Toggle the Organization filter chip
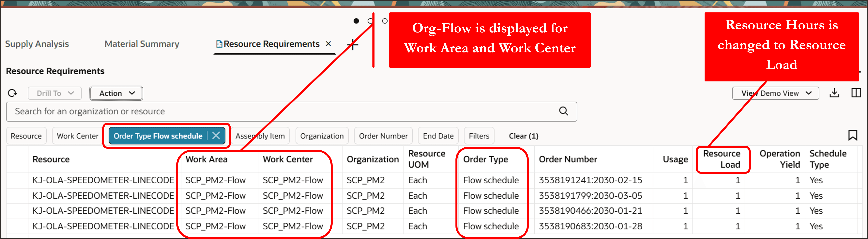 [322, 136]
